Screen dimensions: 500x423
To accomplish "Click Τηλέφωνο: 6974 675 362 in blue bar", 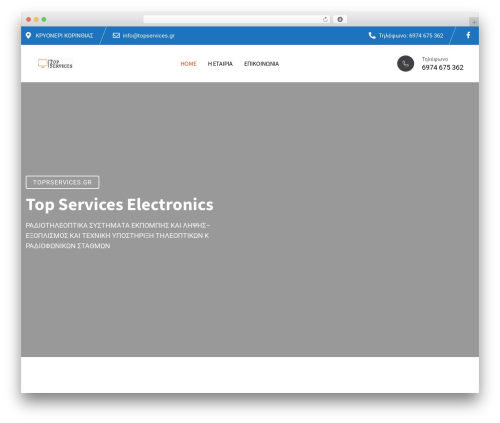I will click(x=411, y=36).
